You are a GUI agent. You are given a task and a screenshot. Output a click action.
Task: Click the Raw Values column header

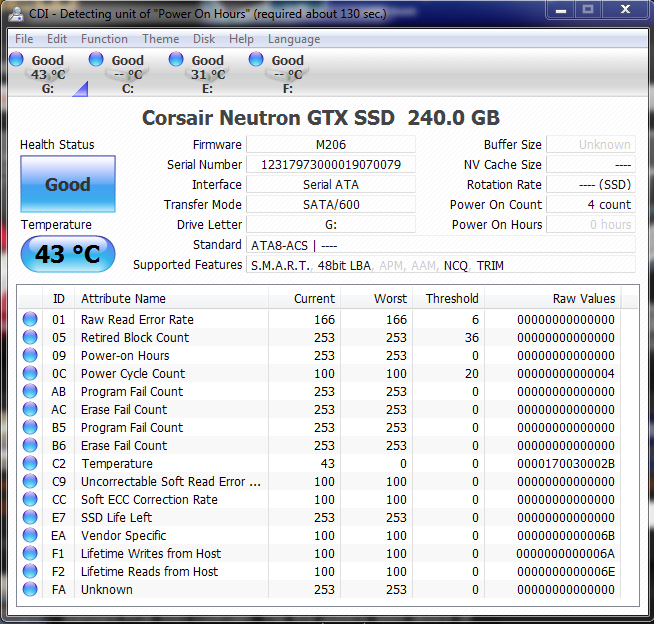click(x=583, y=298)
